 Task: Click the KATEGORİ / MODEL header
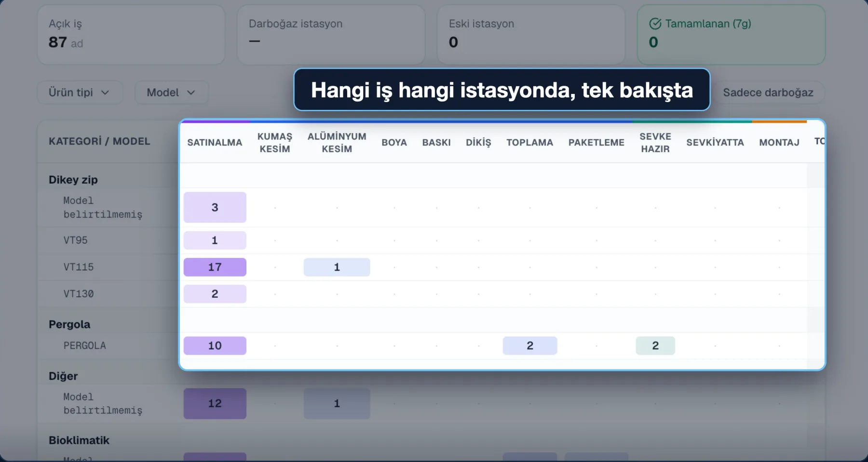pos(99,141)
